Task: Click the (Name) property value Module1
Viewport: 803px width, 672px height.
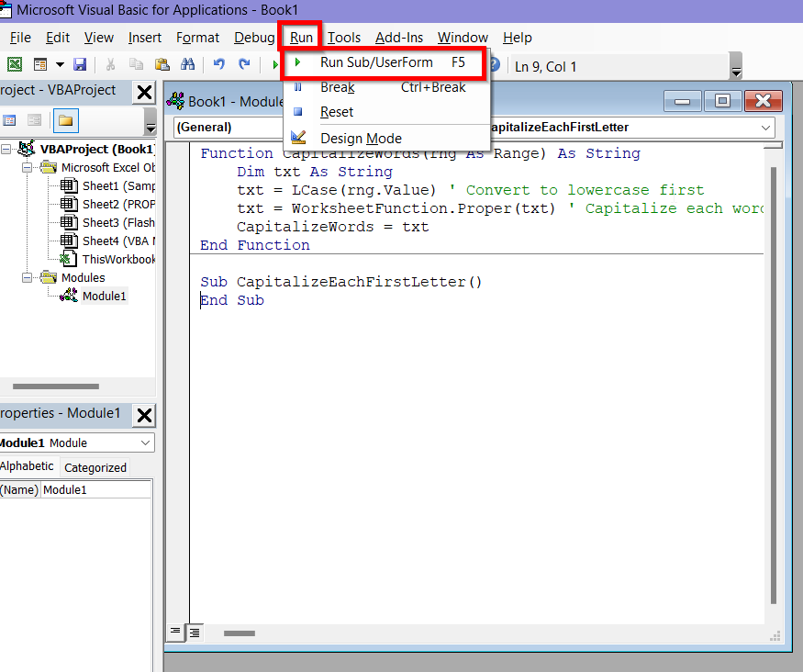Action: (95, 489)
